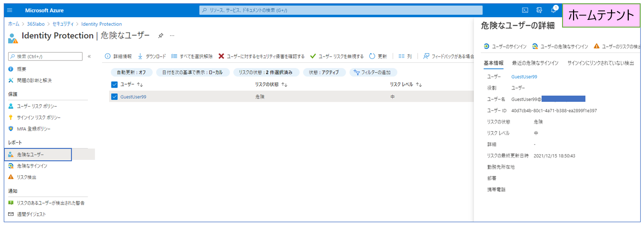Uncheck the GuestUser99 row checkbox
This screenshot has width=644, height=225.
pos(114,97)
